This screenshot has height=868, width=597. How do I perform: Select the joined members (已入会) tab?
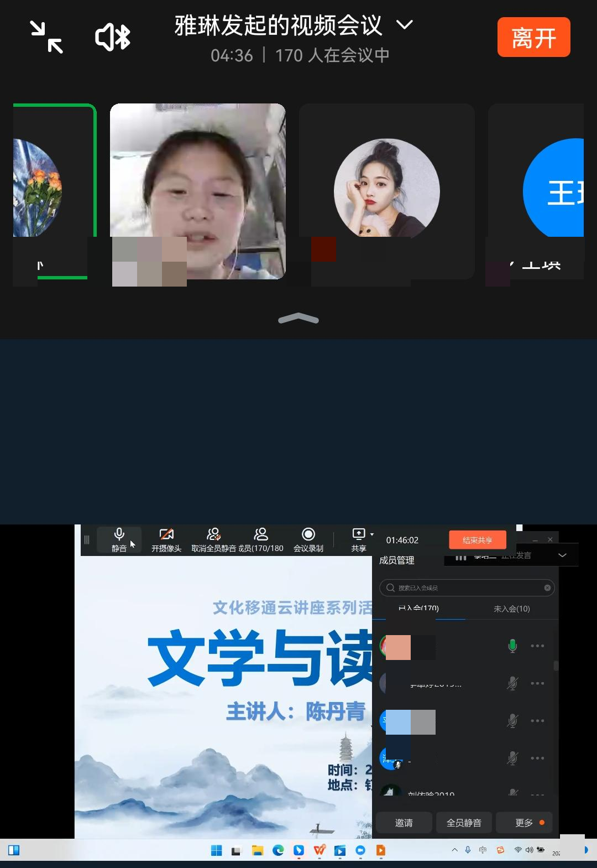(x=418, y=609)
